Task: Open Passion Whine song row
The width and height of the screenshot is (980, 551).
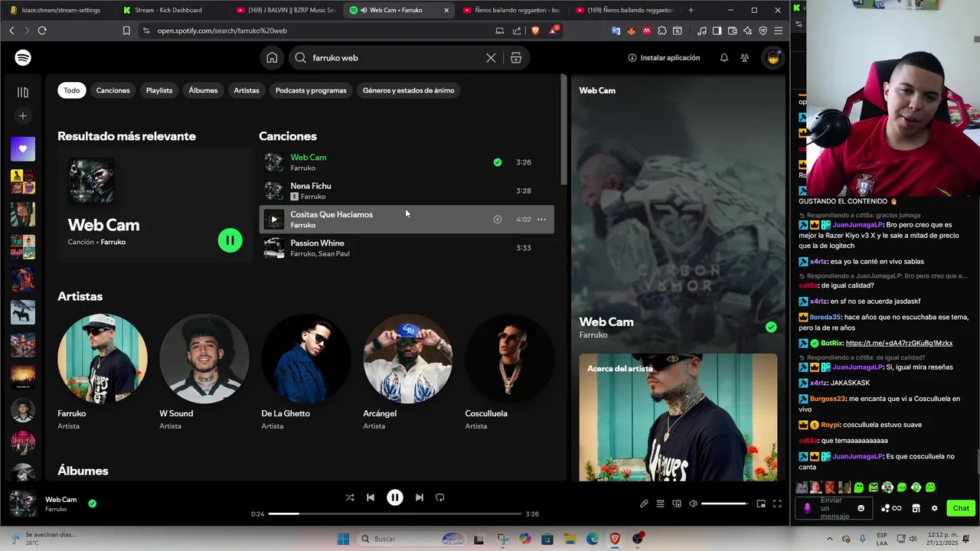Action: [x=407, y=248]
